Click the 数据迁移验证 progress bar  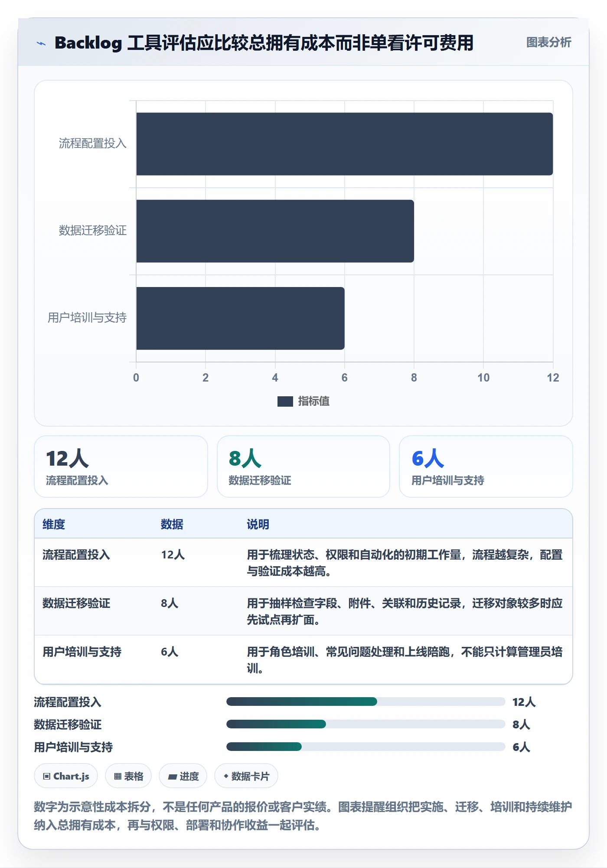(x=366, y=724)
